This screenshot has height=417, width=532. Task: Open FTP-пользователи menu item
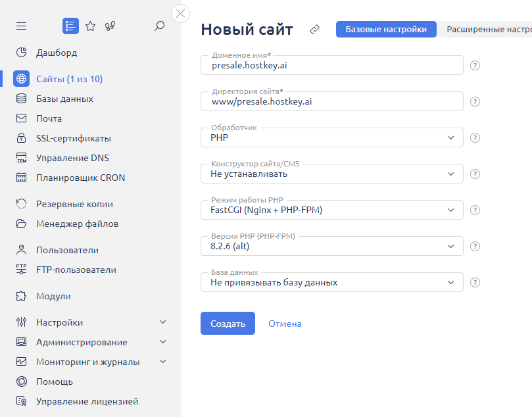(x=76, y=270)
